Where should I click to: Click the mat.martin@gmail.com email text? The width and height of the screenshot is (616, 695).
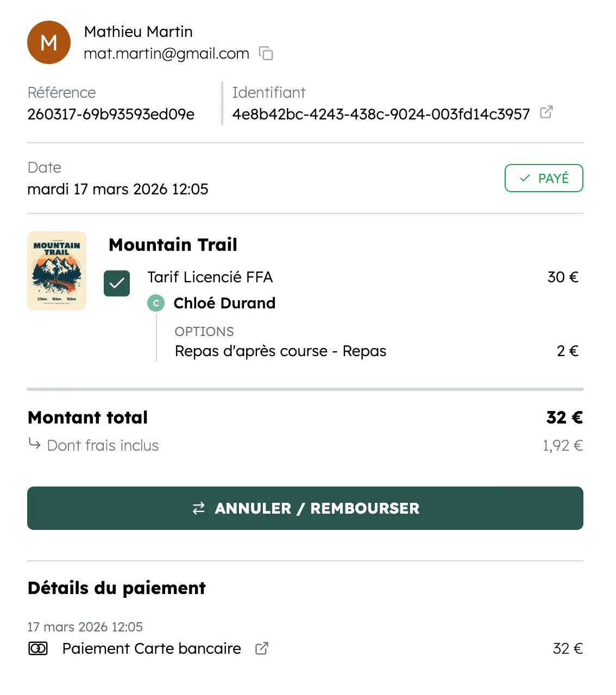[166, 54]
